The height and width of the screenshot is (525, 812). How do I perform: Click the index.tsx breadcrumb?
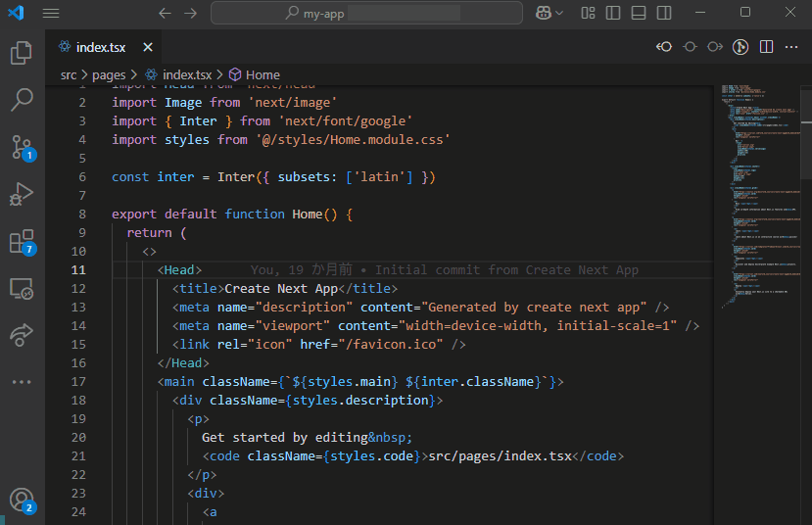pyautogui.click(x=178, y=75)
